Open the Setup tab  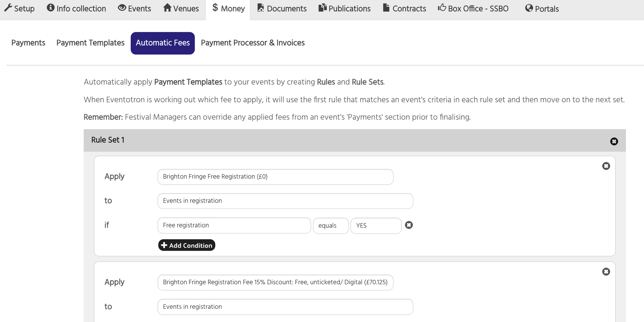point(19,9)
